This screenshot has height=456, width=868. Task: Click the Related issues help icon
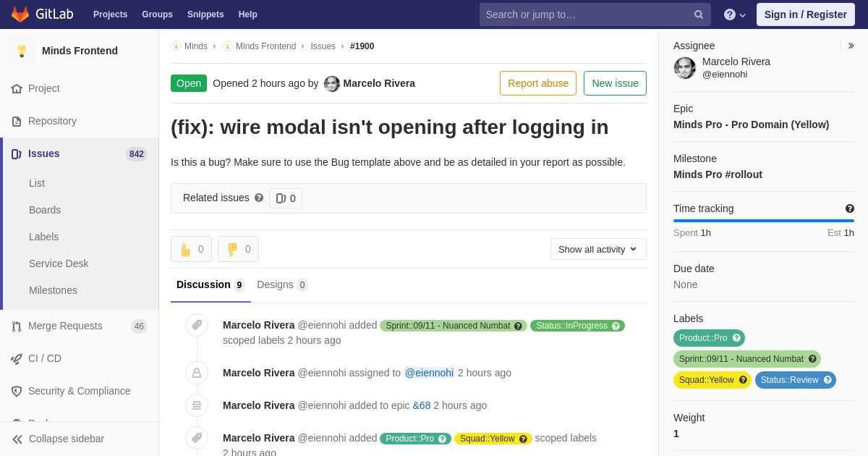[x=259, y=198]
